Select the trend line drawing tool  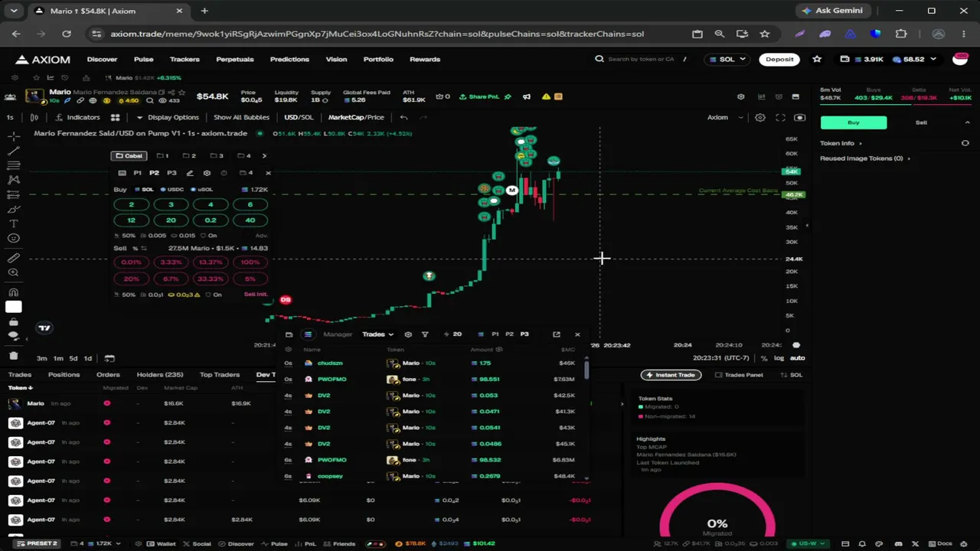(14, 151)
